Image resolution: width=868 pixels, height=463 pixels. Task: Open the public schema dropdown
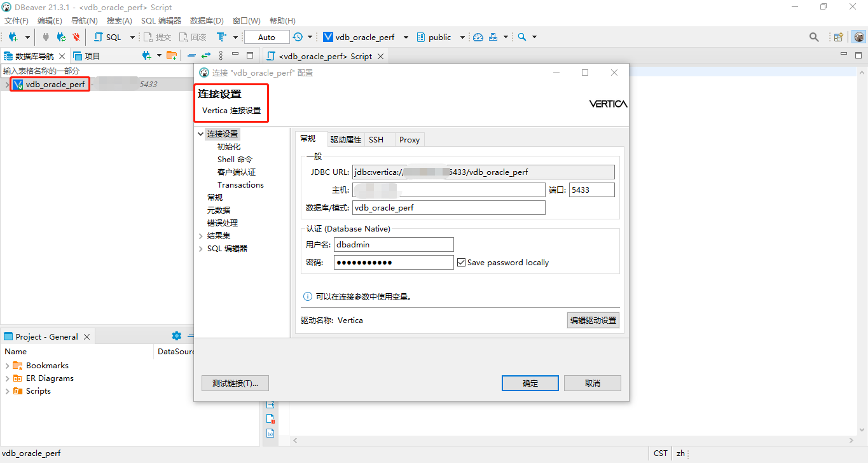[462, 38]
